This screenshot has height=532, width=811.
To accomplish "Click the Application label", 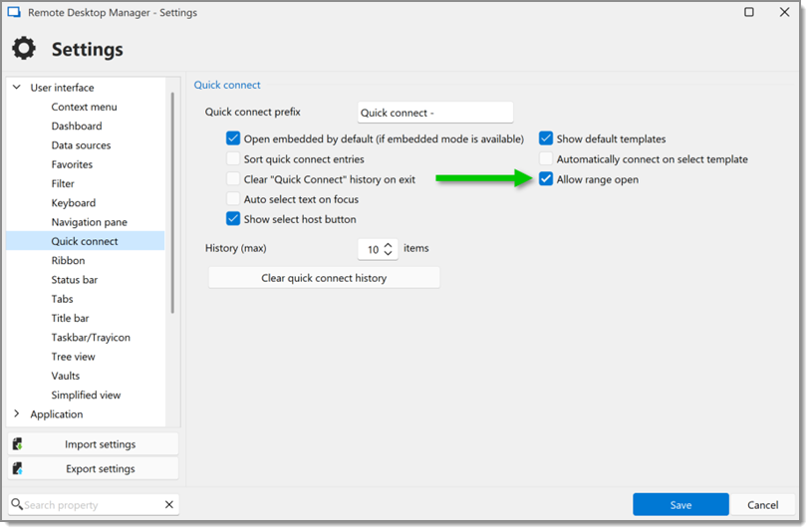I will coord(57,415).
